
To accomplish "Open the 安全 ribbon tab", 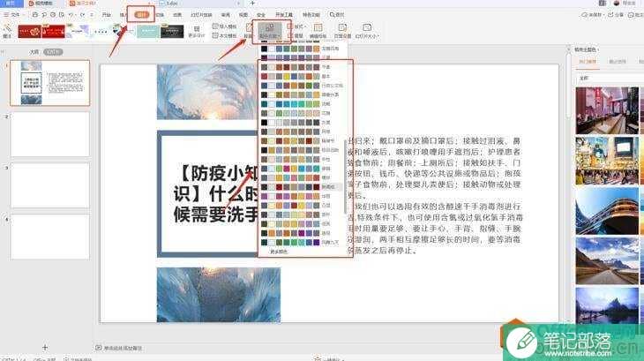I will [x=261, y=15].
